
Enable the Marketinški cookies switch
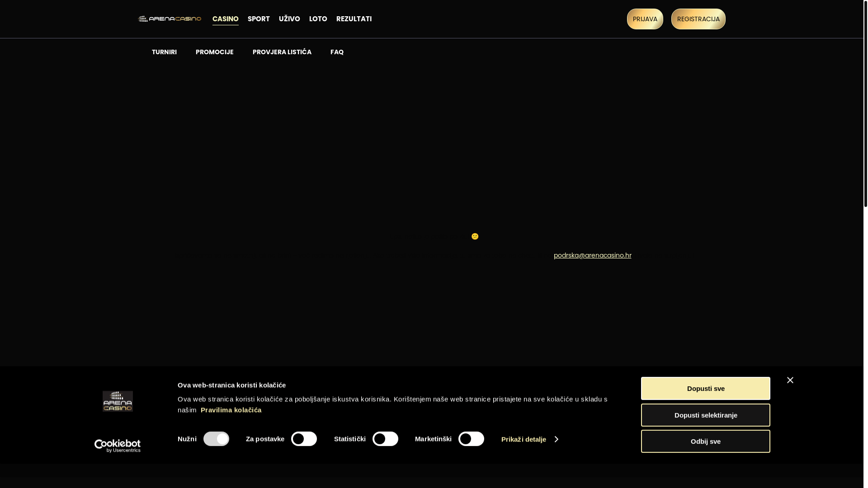pyautogui.click(x=471, y=439)
